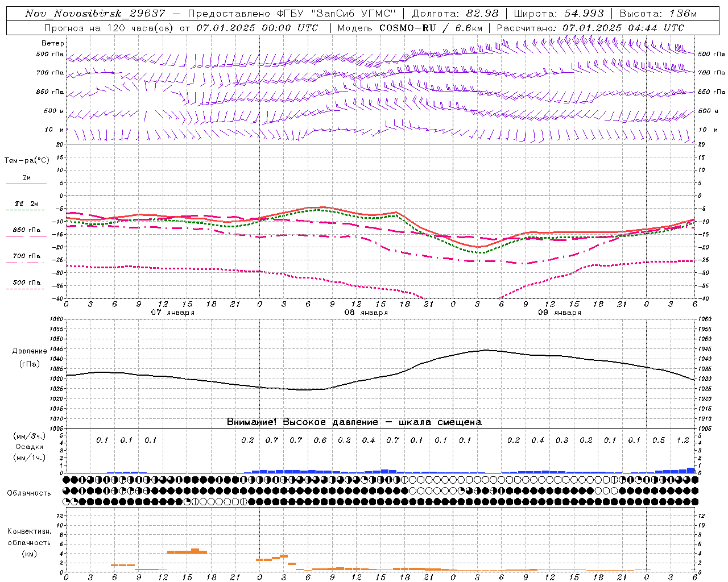Select the 1.2 precipitation value
This screenshot has height=582, width=728.
(x=682, y=440)
